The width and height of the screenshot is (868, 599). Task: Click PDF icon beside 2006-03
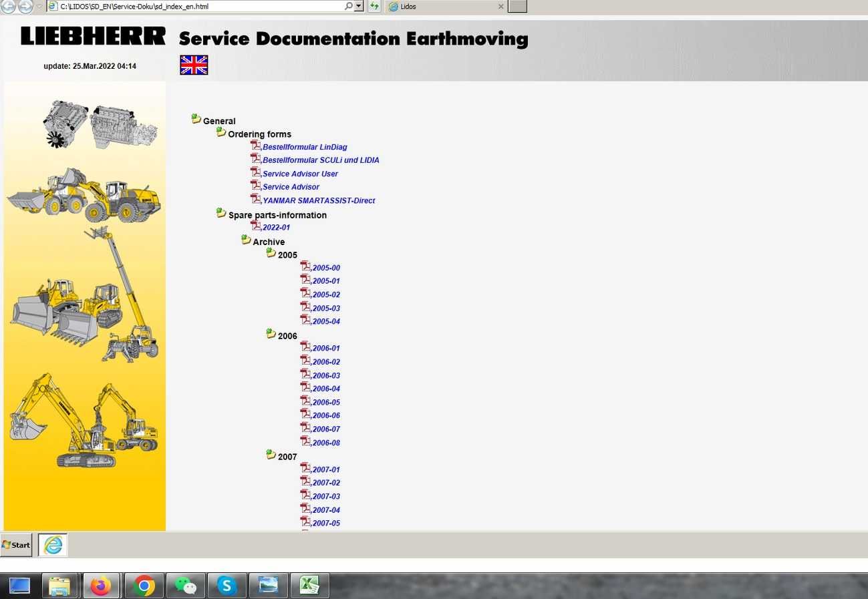tap(306, 374)
